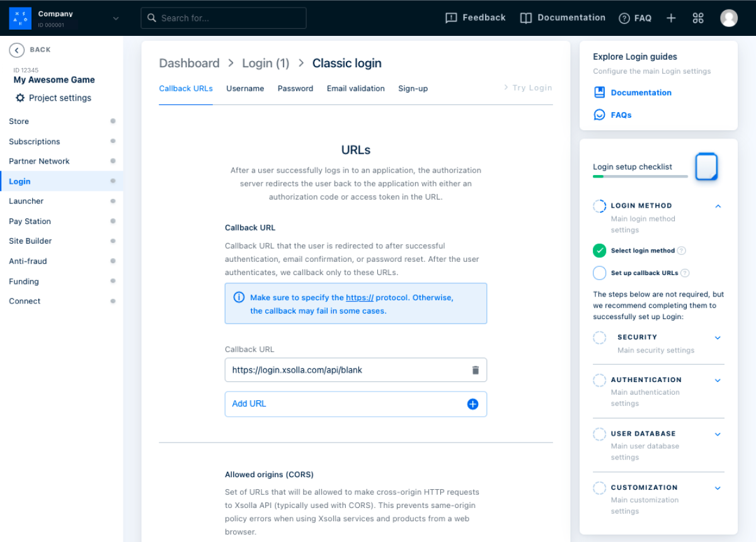Click the Back arrow icon
Image resolution: width=756 pixels, height=542 pixels.
[17, 50]
